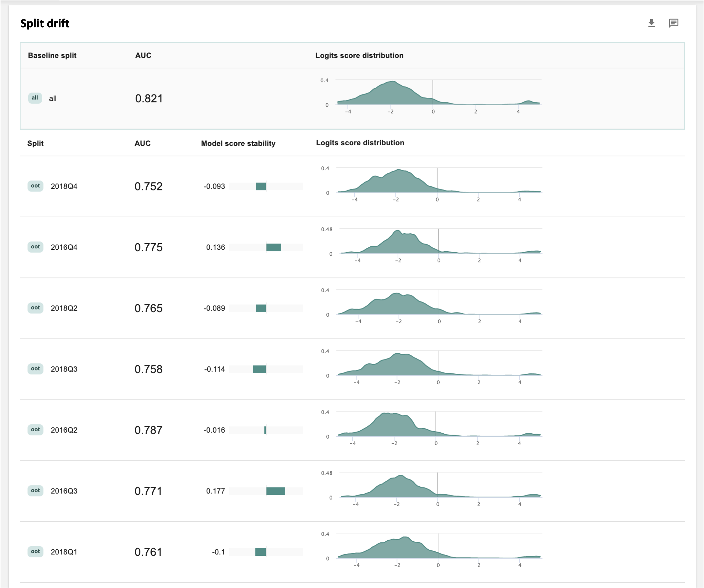Click stability value -0.089
This screenshot has height=588, width=704.
[x=214, y=309]
